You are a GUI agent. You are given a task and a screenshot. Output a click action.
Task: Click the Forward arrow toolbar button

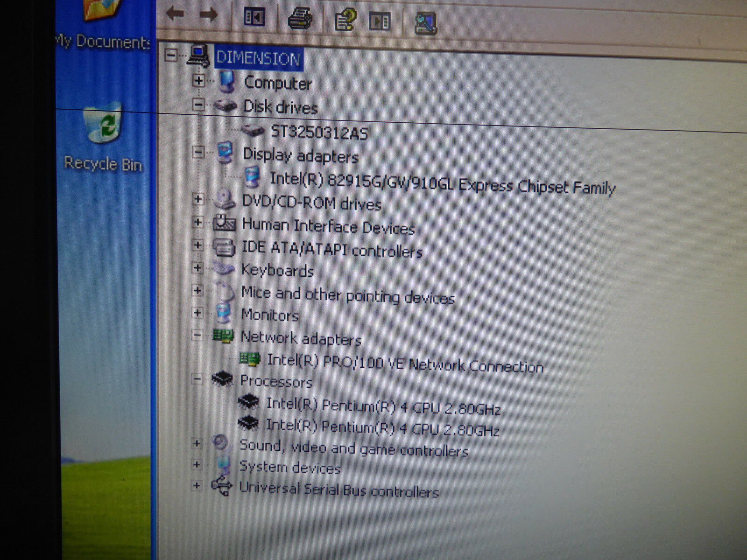click(209, 15)
